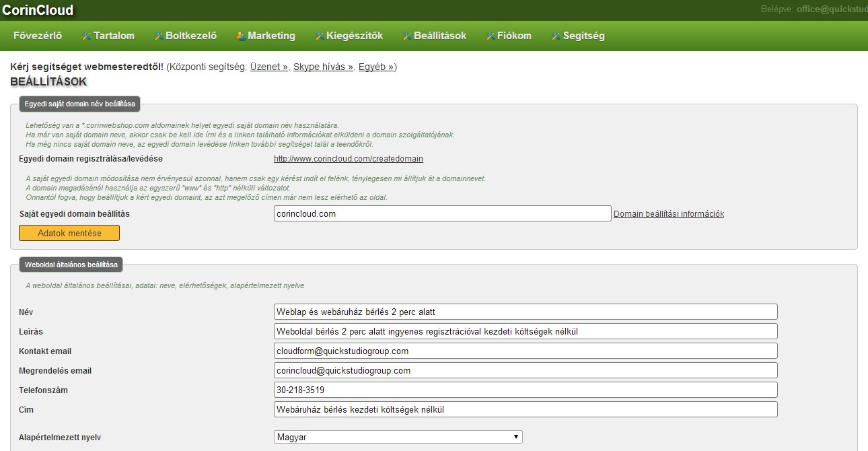Open Domain beállítási információk link
This screenshot has width=868, height=451.
click(x=669, y=214)
